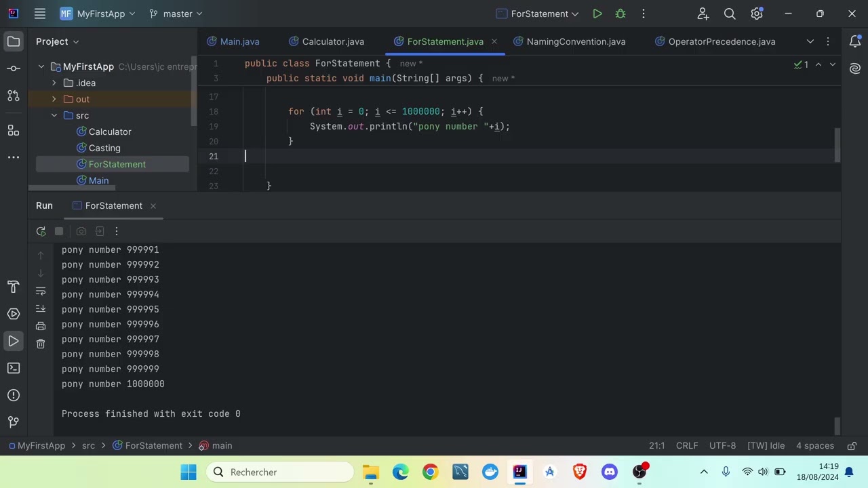Viewport: 868px width, 488px height.
Task: Start debugging with the bug icon
Action: (620, 14)
